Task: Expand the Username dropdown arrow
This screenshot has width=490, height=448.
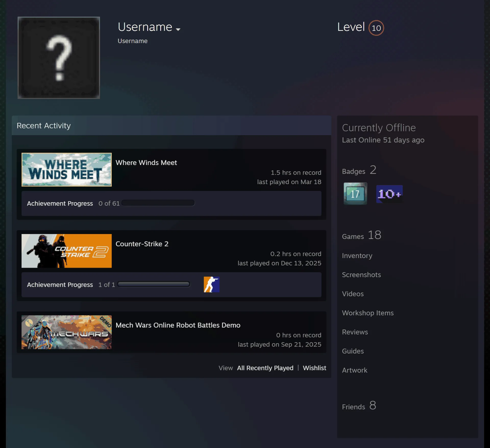Action: (178, 29)
